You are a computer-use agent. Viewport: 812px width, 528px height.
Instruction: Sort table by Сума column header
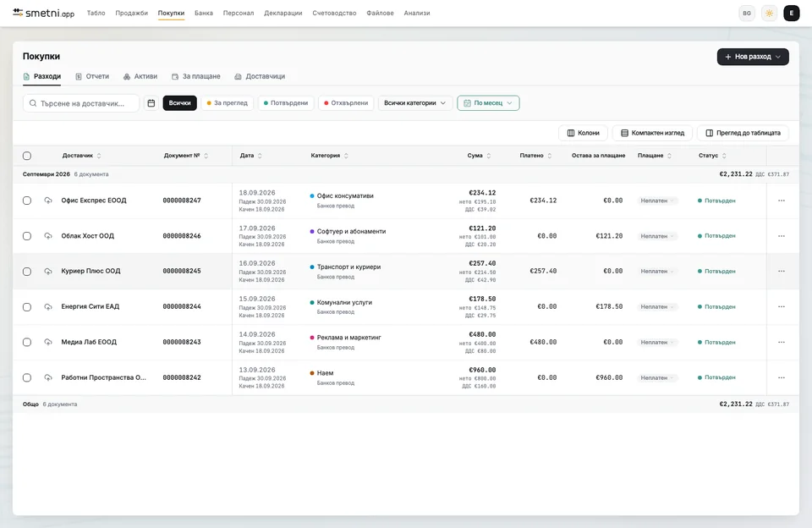pyautogui.click(x=479, y=156)
